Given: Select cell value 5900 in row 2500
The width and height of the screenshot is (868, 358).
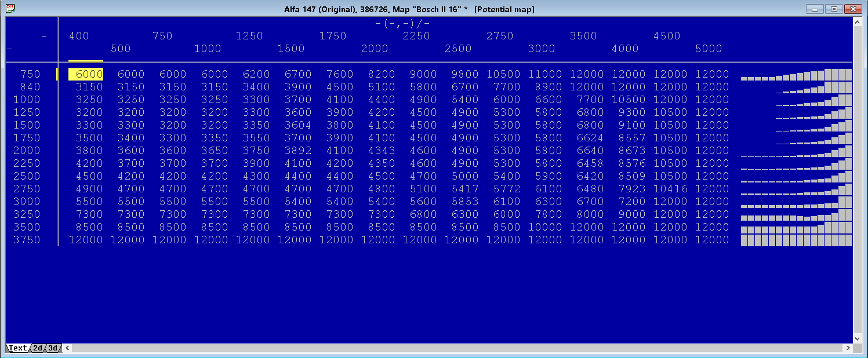Looking at the screenshot, I should (x=549, y=176).
